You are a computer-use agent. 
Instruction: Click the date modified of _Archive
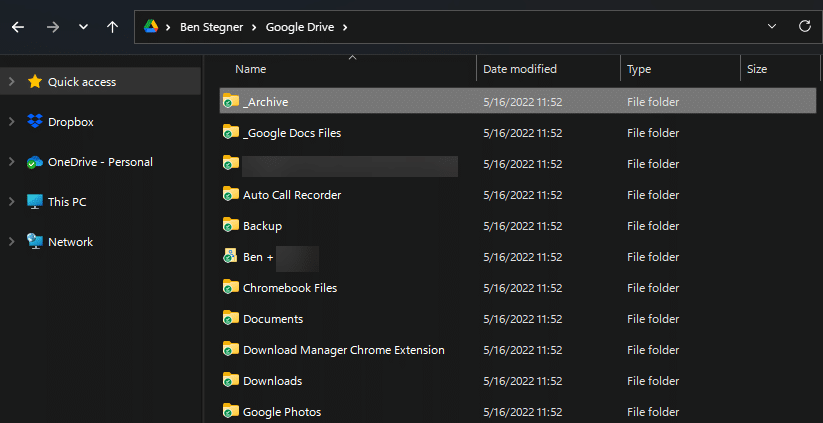coord(523,102)
